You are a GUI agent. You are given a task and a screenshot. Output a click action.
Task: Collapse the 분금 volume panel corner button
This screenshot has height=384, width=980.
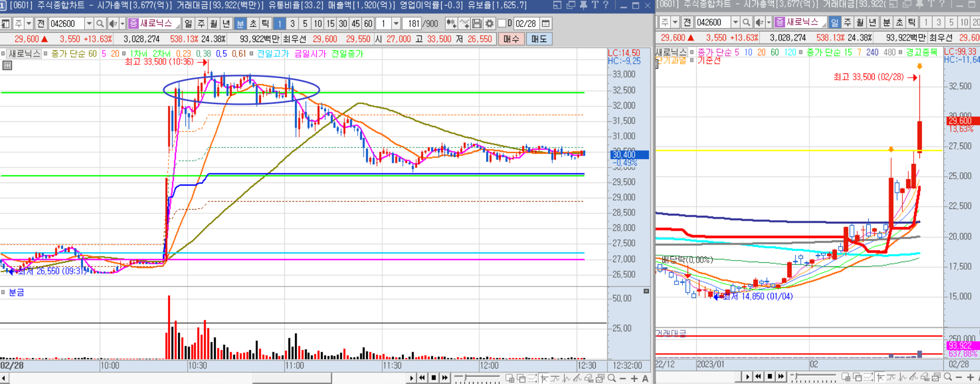(646, 291)
